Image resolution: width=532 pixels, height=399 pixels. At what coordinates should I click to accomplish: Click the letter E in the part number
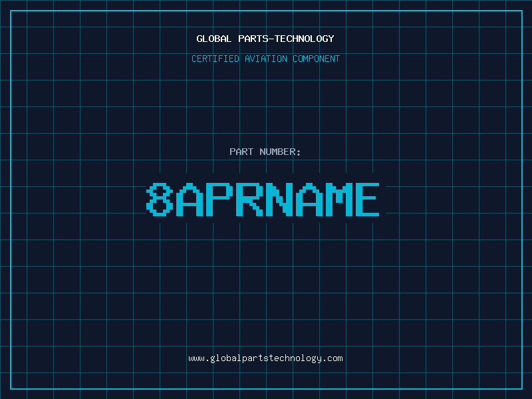click(368, 199)
